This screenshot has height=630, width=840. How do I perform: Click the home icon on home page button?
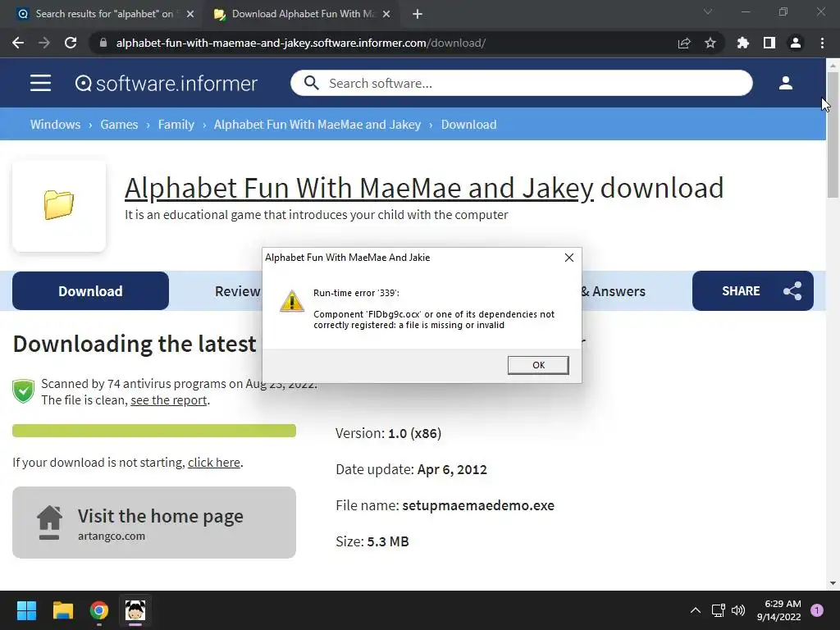tap(49, 523)
